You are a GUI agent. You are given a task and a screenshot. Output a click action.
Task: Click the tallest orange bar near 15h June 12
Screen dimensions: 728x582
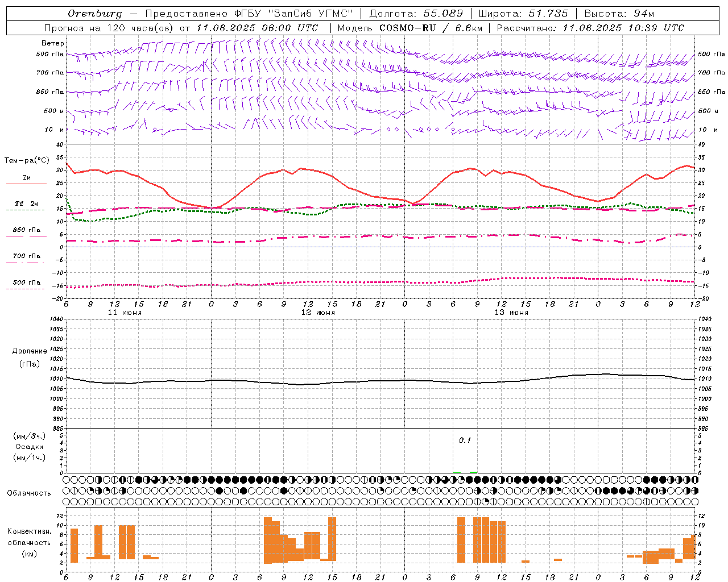[332, 539]
